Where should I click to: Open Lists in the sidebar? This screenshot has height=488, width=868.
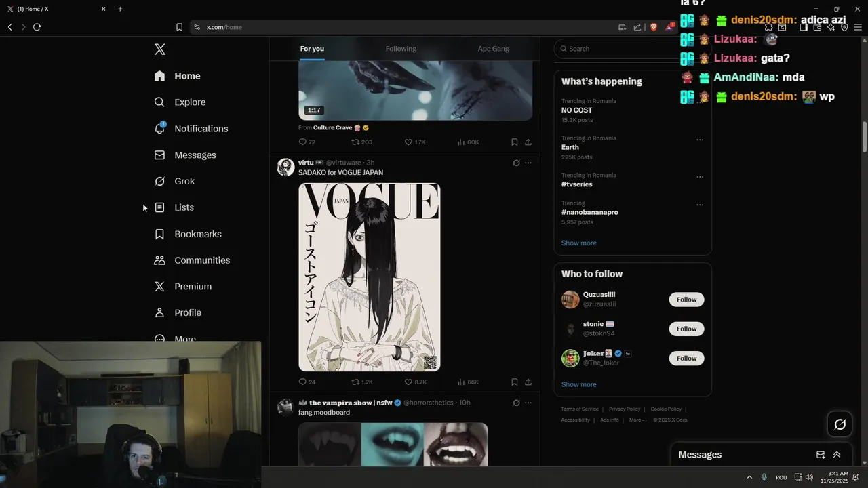point(174,207)
